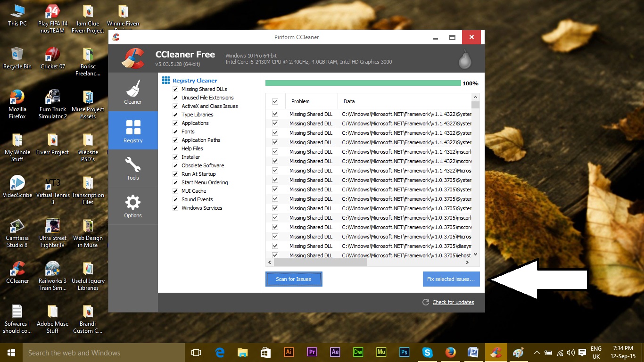Show hidden system tray icons chevron

click(x=537, y=353)
